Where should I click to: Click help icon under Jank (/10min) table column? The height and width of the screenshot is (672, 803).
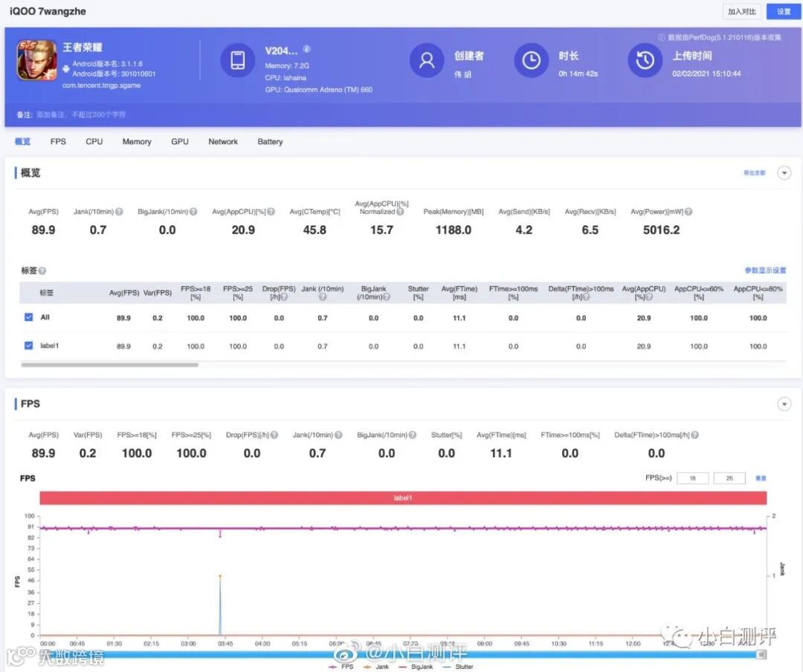coord(323,297)
